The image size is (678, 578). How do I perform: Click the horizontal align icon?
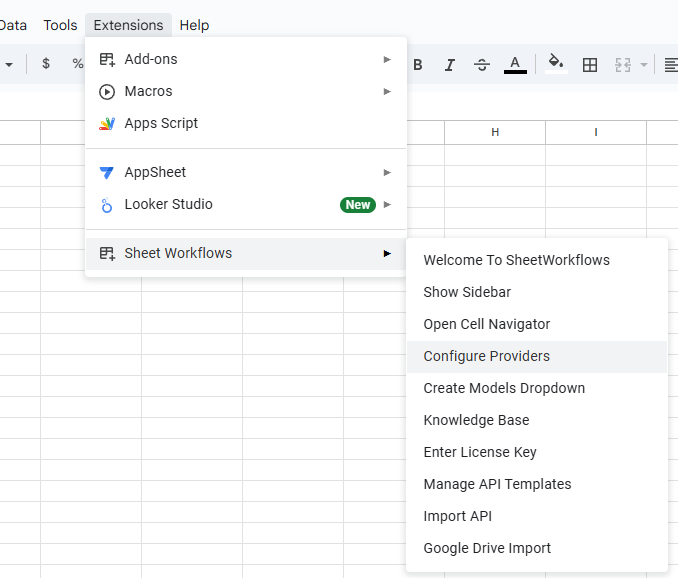click(670, 65)
